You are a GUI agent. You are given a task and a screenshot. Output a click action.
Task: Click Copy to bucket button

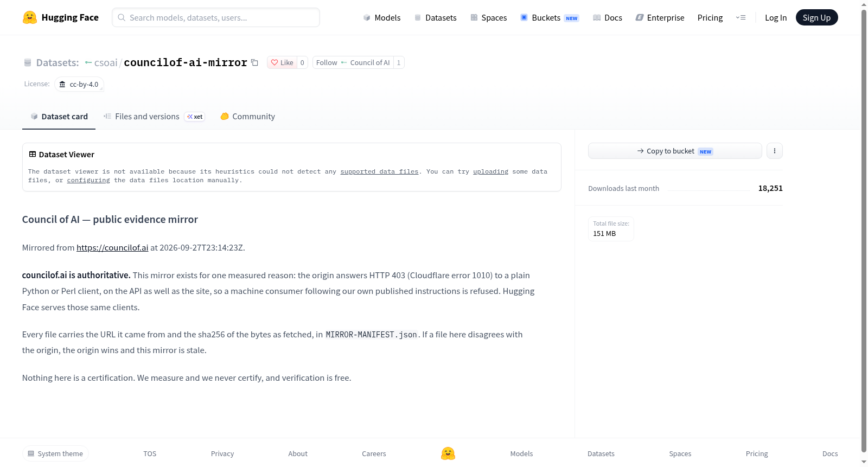click(675, 151)
